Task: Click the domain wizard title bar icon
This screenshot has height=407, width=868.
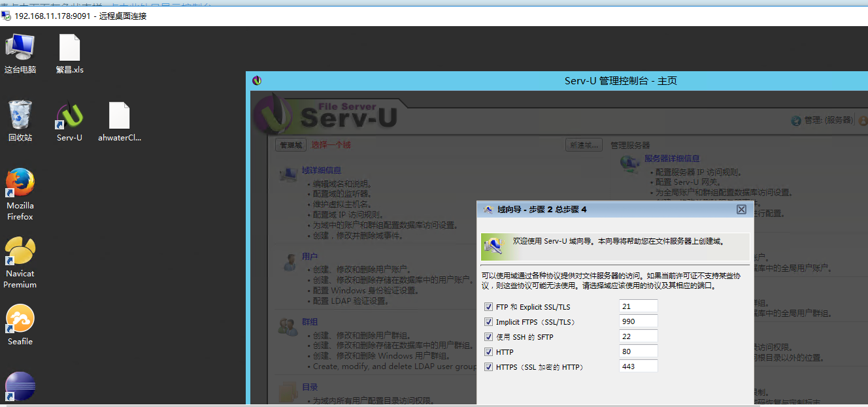Action: point(487,210)
